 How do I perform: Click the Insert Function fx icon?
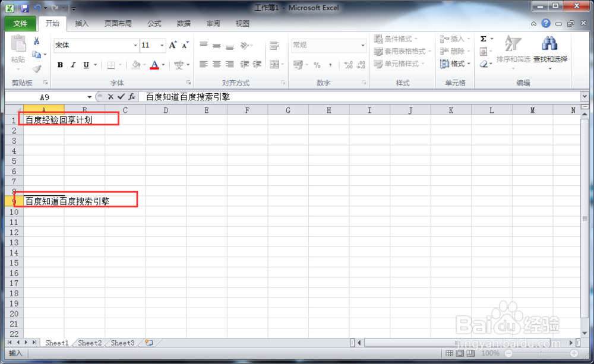[x=131, y=97]
